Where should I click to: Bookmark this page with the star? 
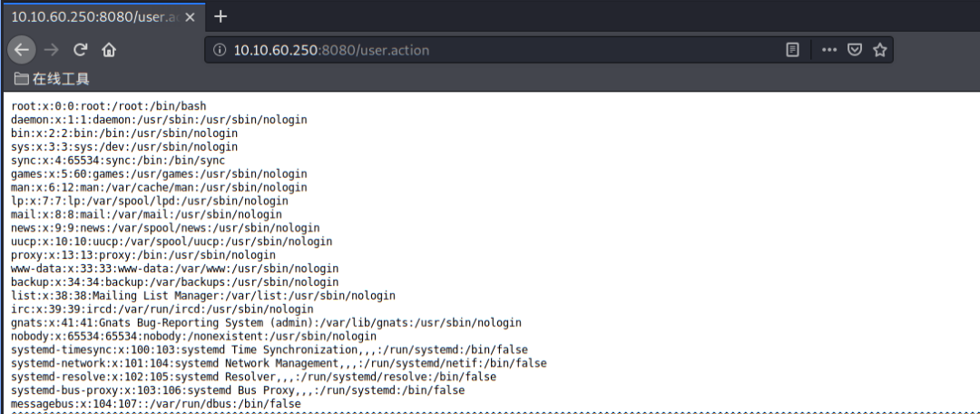point(880,50)
